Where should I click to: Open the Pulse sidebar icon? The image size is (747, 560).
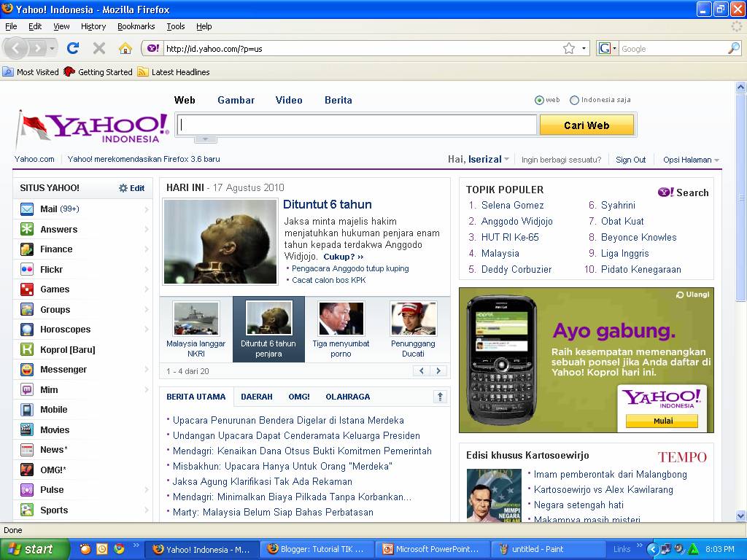click(27, 489)
